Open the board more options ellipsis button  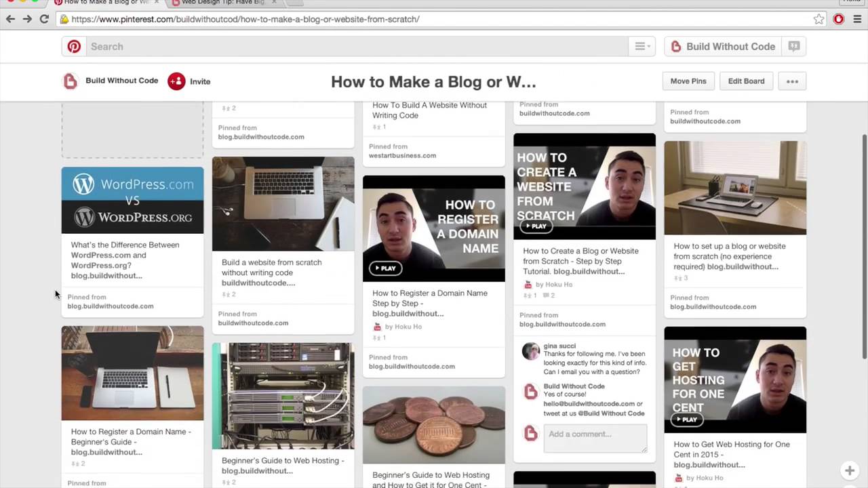(792, 81)
